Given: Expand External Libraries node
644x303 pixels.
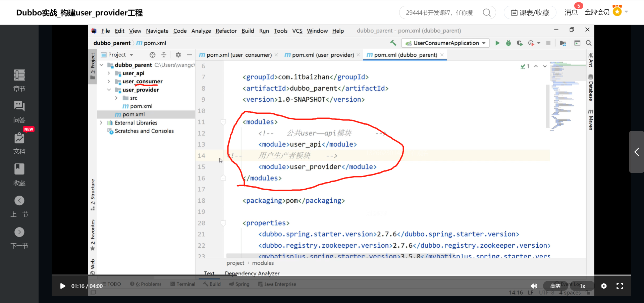Looking at the screenshot, I should coord(101,123).
